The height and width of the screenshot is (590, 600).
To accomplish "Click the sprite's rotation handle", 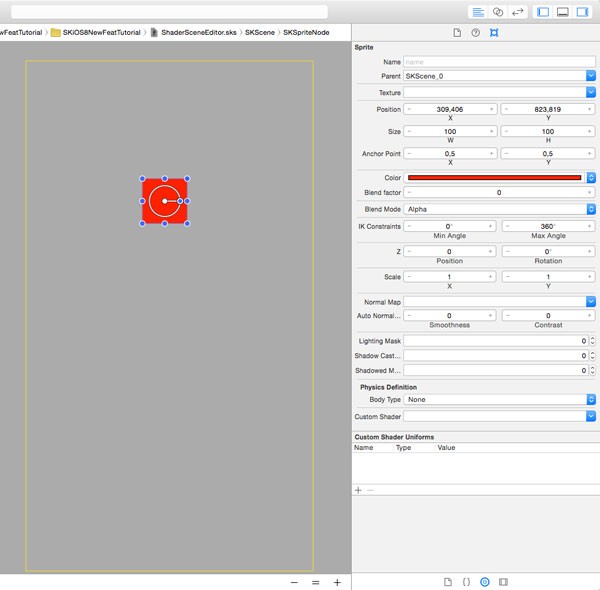I will point(180,201).
